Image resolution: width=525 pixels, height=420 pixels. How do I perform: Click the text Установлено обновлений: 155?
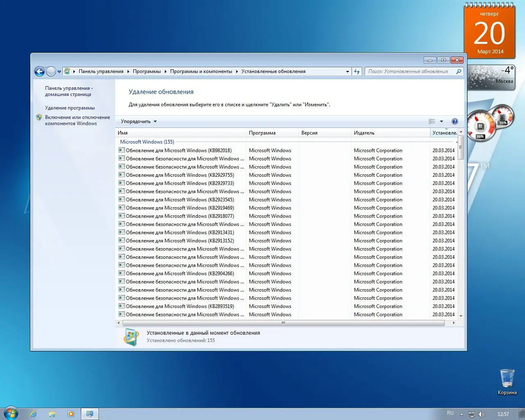pos(181,340)
